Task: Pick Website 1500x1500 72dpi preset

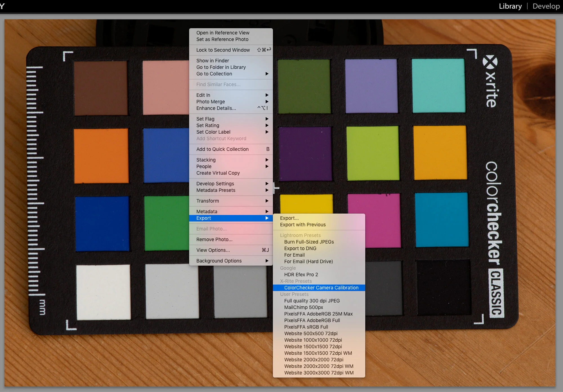Action: click(x=319, y=347)
